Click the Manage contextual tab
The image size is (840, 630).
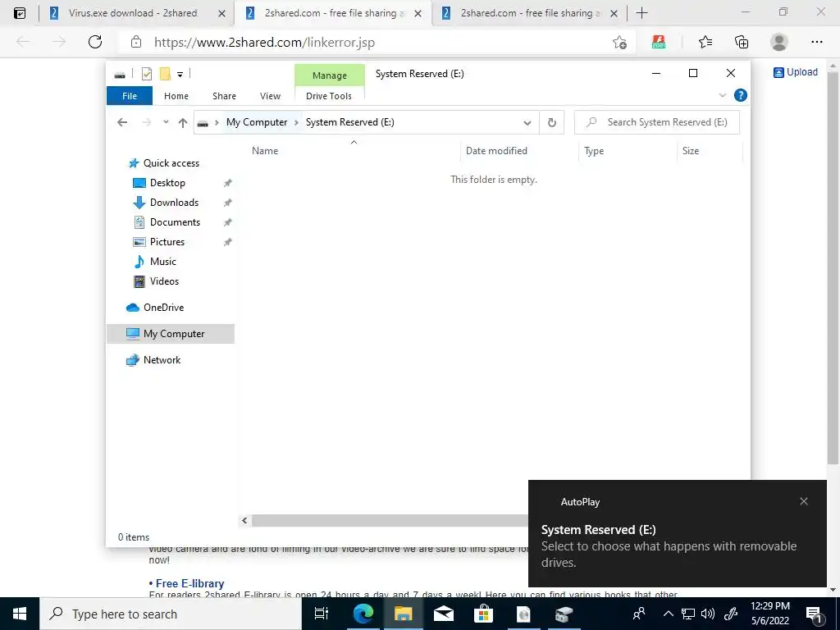point(330,75)
